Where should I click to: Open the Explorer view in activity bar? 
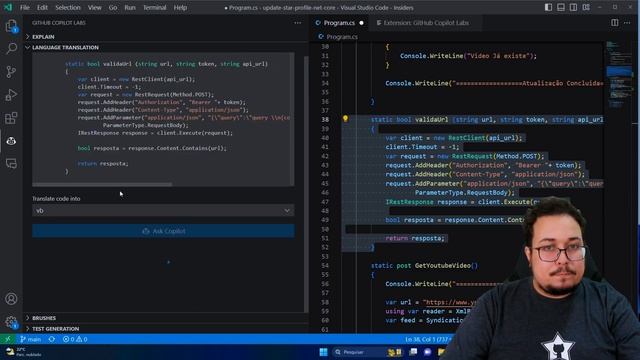[x=11, y=26]
